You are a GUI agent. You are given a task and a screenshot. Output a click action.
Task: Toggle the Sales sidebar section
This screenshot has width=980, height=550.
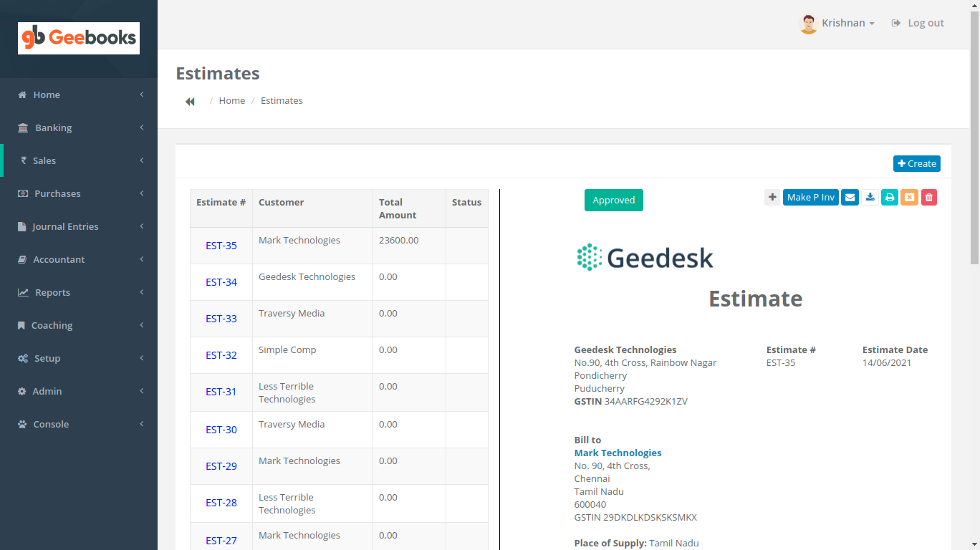pyautogui.click(x=44, y=160)
